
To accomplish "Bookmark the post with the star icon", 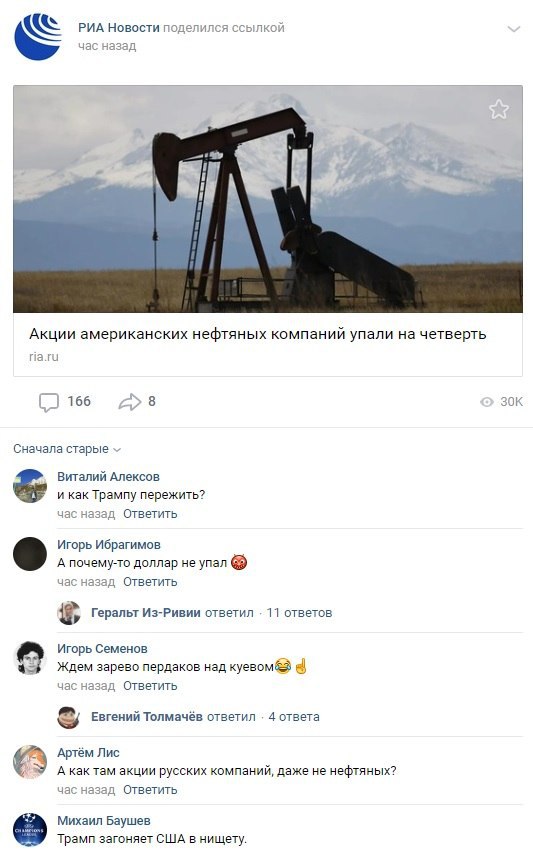I will [x=498, y=109].
